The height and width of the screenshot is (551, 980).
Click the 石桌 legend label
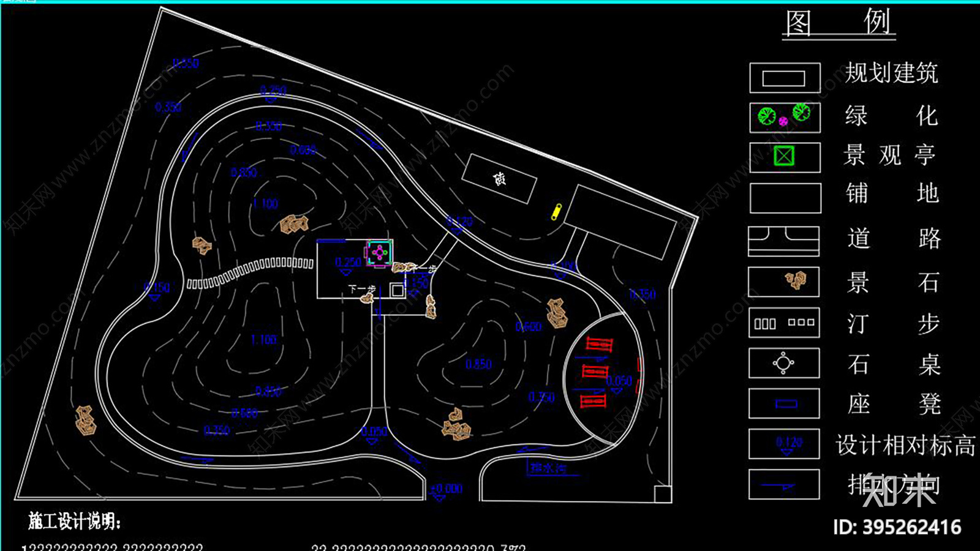click(894, 364)
